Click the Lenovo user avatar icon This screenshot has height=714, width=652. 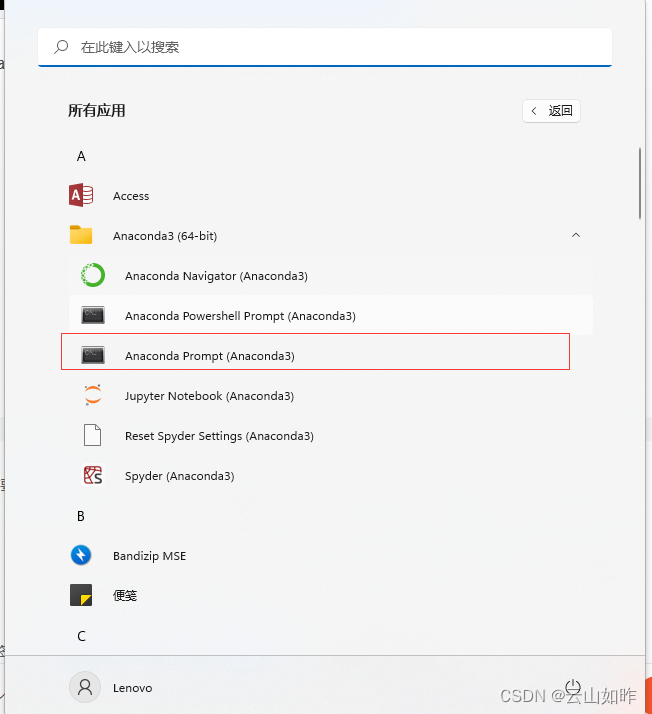click(x=85, y=687)
